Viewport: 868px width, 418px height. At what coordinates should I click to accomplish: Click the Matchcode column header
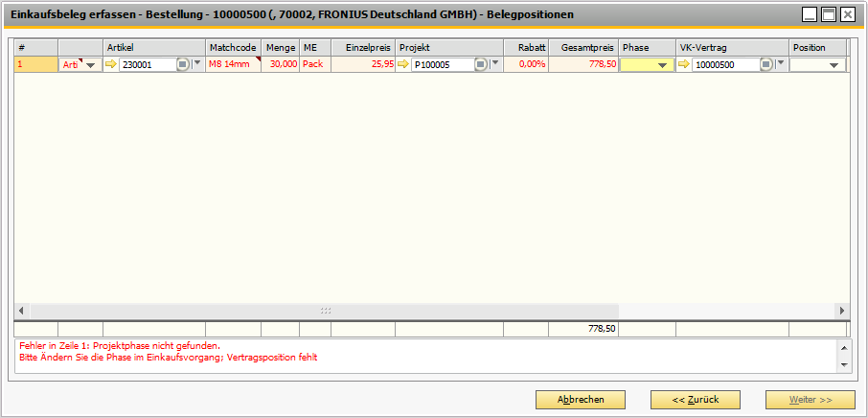point(233,47)
